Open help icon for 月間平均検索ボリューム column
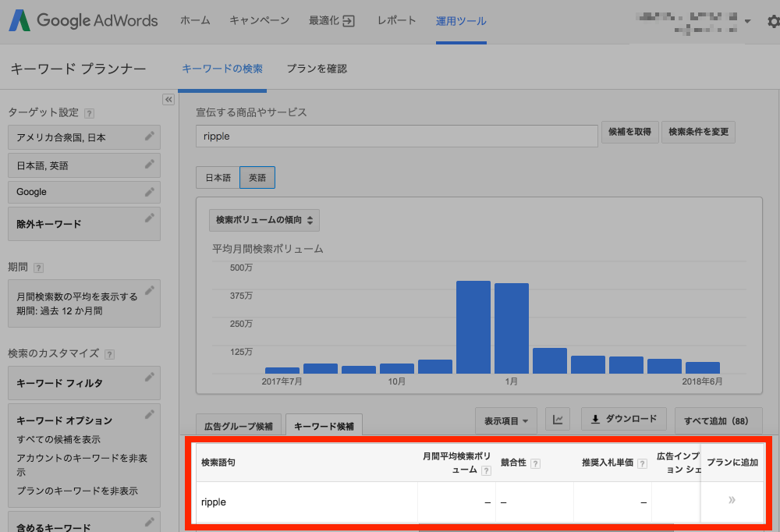Viewport: 780px width, 532px height. click(x=486, y=470)
